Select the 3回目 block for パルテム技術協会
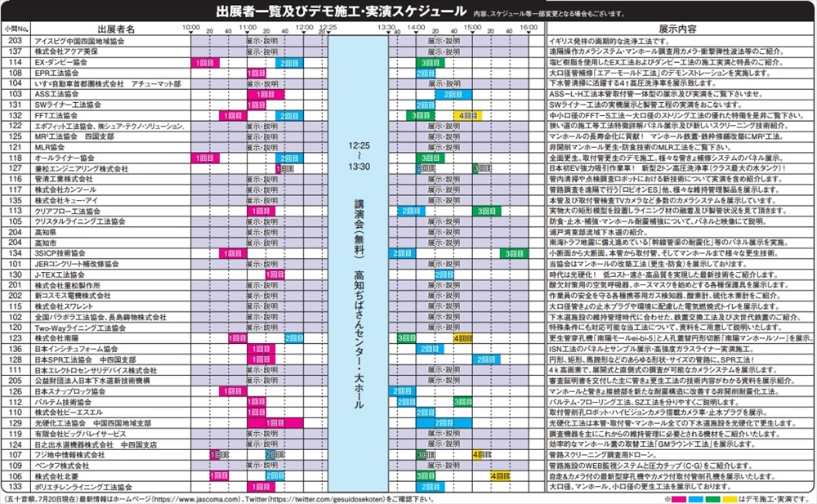This screenshot has width=817, height=504. click(x=463, y=403)
